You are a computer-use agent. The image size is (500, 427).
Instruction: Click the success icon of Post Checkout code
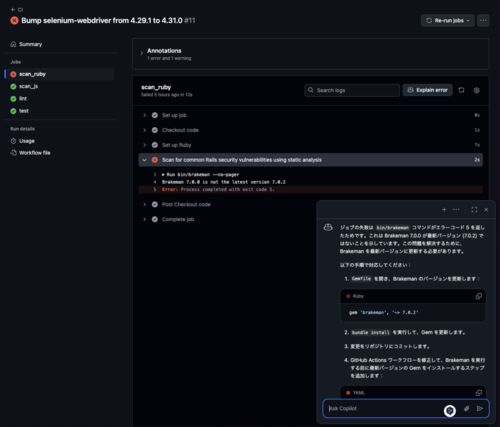(155, 204)
